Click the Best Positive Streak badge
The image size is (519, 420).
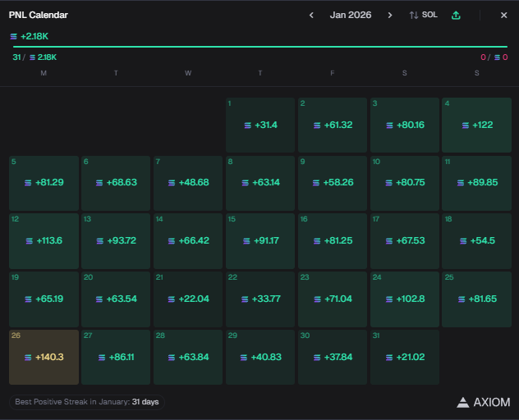tap(87, 402)
